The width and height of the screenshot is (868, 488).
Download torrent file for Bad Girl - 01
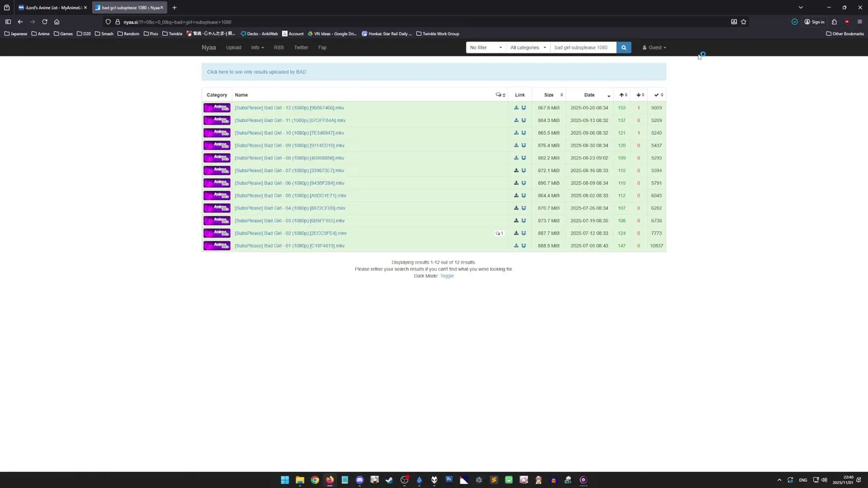516,246
